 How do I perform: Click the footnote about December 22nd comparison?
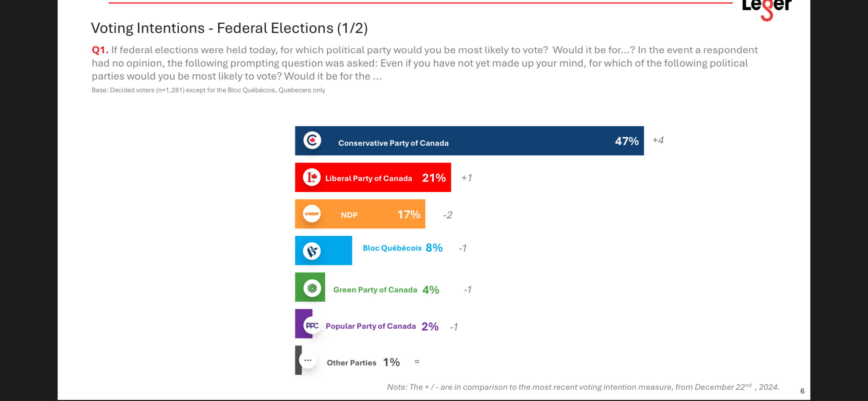coord(583,387)
